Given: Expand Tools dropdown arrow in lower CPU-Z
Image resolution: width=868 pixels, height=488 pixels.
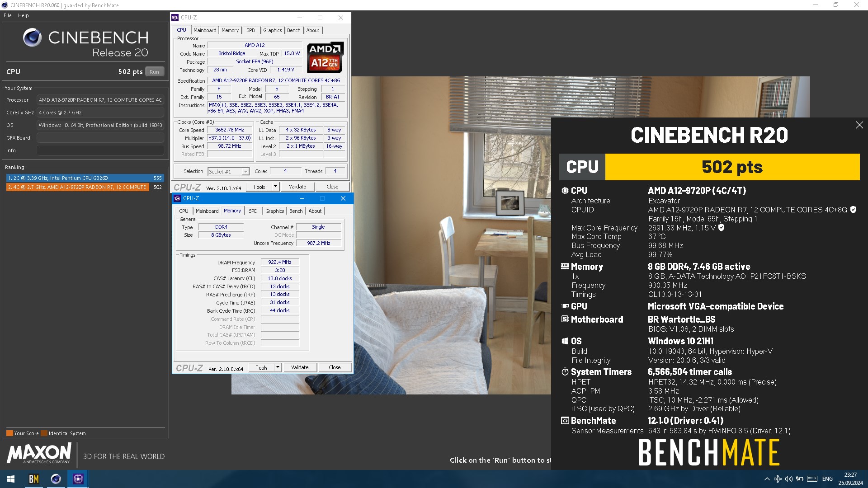Looking at the screenshot, I should click(x=278, y=367).
